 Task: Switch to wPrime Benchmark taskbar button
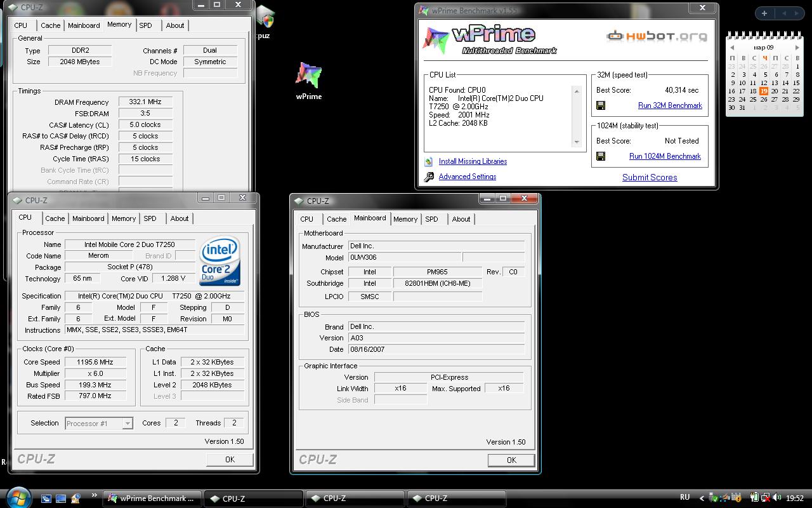pos(154,498)
